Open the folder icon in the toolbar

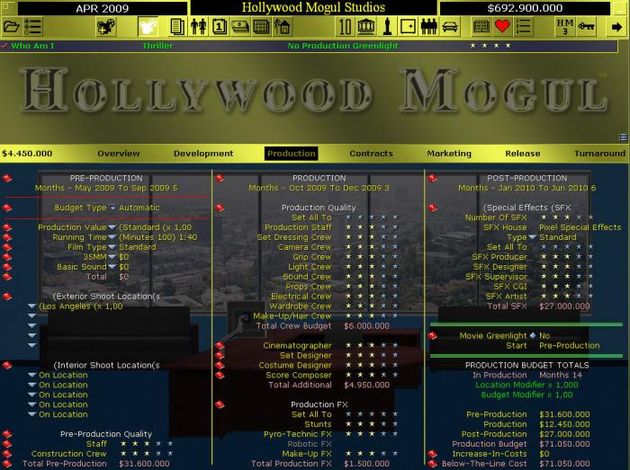(x=11, y=27)
